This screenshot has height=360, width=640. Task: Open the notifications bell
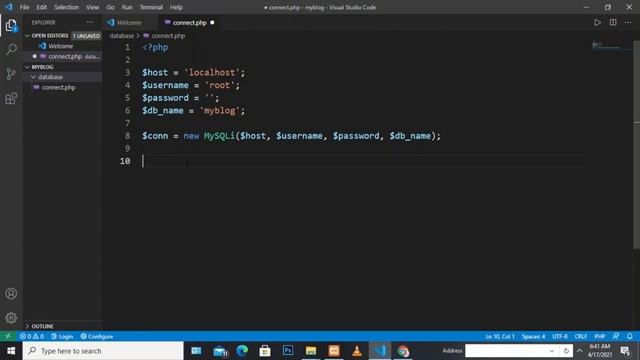[630, 336]
